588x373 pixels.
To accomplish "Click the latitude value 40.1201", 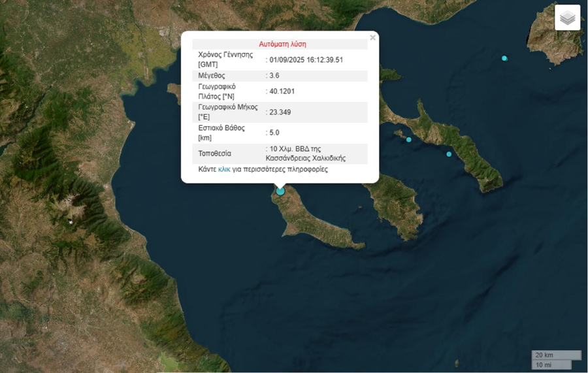I will [x=282, y=91].
